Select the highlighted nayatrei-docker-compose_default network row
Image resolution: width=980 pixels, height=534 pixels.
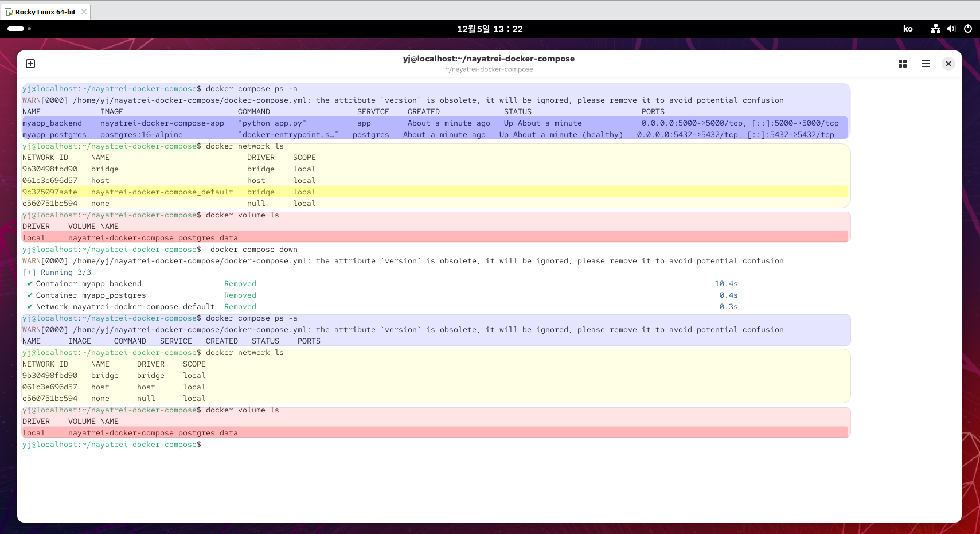tap(435, 192)
